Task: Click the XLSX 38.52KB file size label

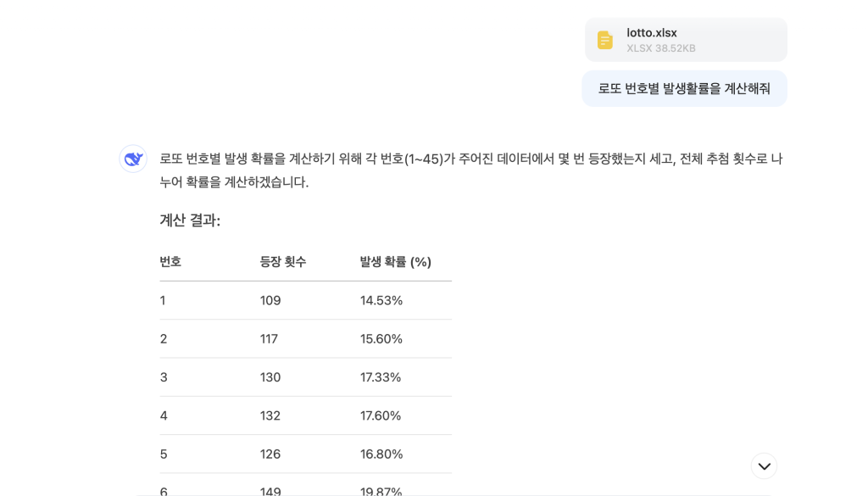Action: tap(661, 48)
